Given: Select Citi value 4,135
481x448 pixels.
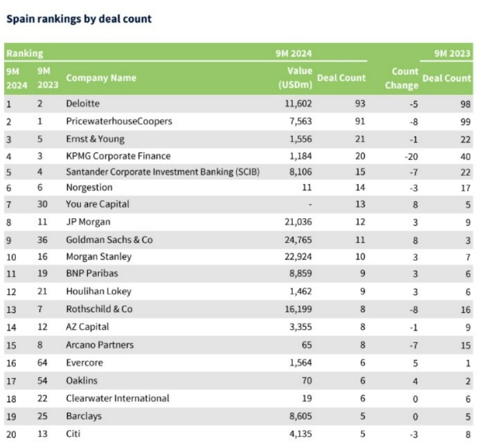Looking at the screenshot, I should (x=300, y=434).
